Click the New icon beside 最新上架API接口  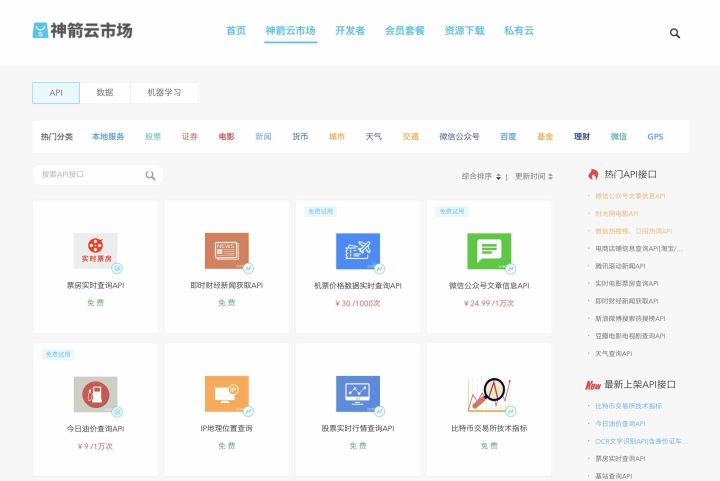click(593, 385)
